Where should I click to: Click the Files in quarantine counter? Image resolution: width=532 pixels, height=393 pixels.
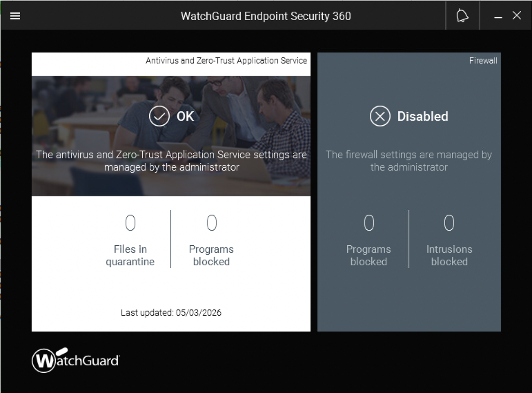pos(130,240)
